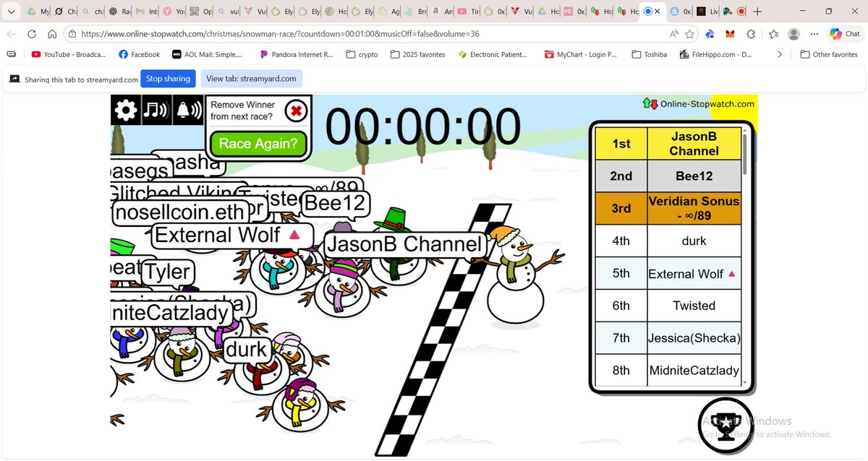Viewport: 868px width, 461px height.
Task: Switch to the "Ra" browser tab
Action: point(121,12)
